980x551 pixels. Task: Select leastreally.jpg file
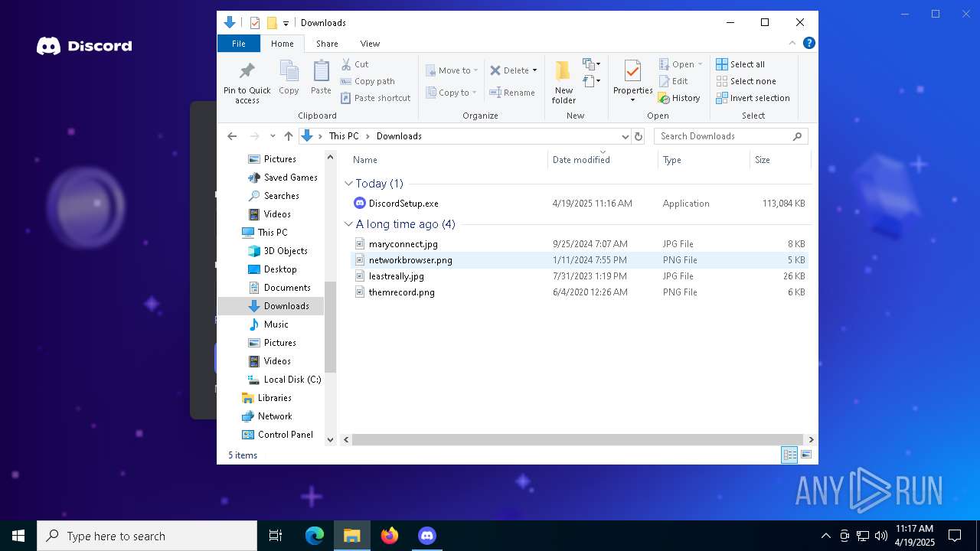(580, 276)
